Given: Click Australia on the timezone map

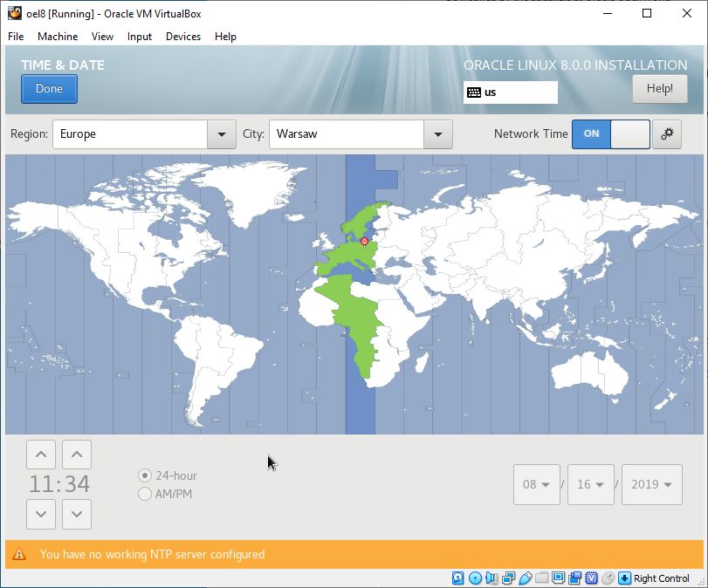Looking at the screenshot, I should [589, 373].
